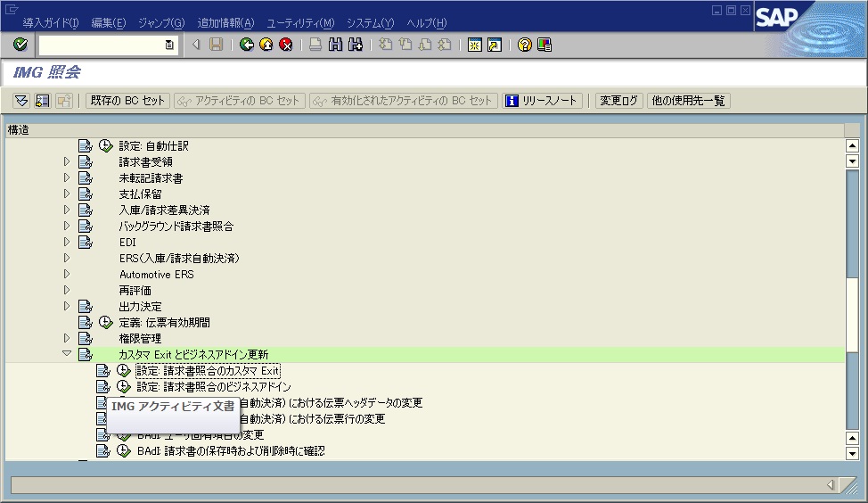
Task: Run the clock icon for 設定: 自動仕訳
Action: [x=106, y=146]
